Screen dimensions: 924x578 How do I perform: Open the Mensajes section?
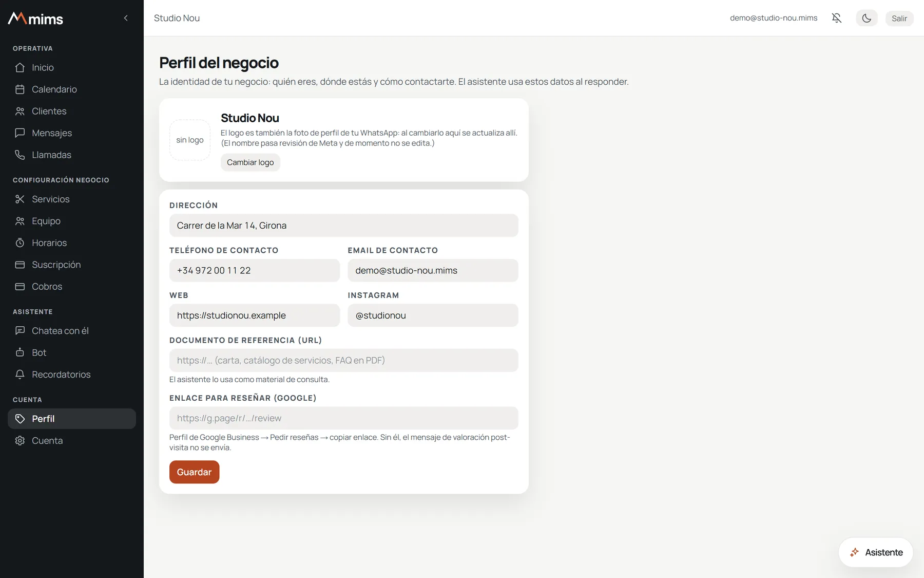pos(72,133)
